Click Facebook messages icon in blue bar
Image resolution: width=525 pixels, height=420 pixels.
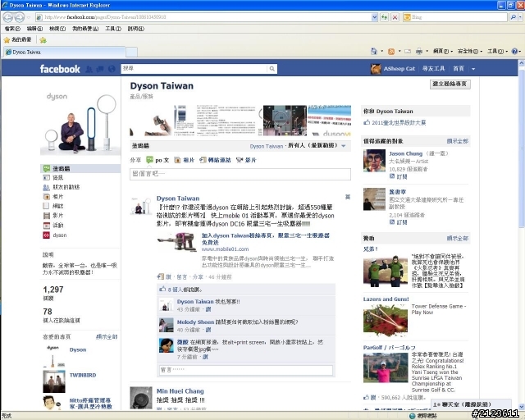click(100, 69)
